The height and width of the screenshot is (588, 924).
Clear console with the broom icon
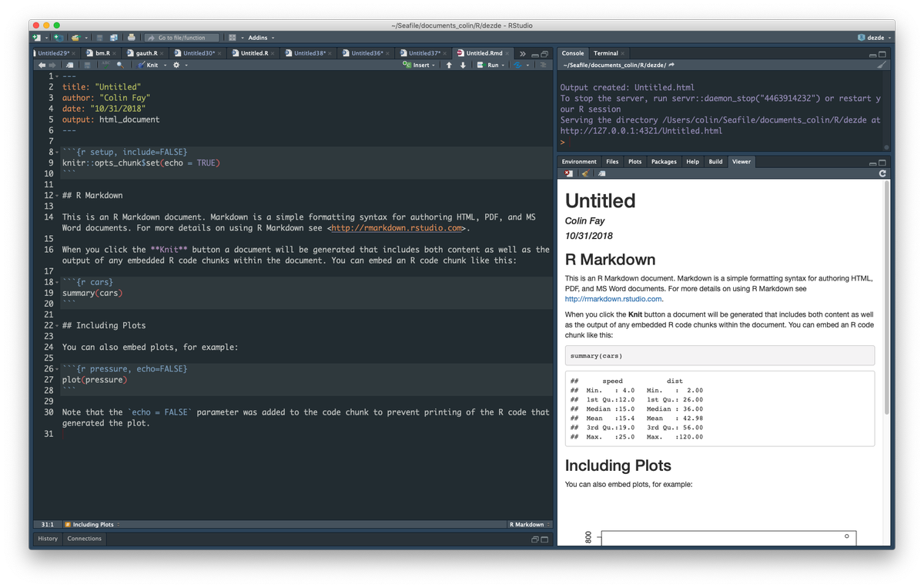(882, 65)
